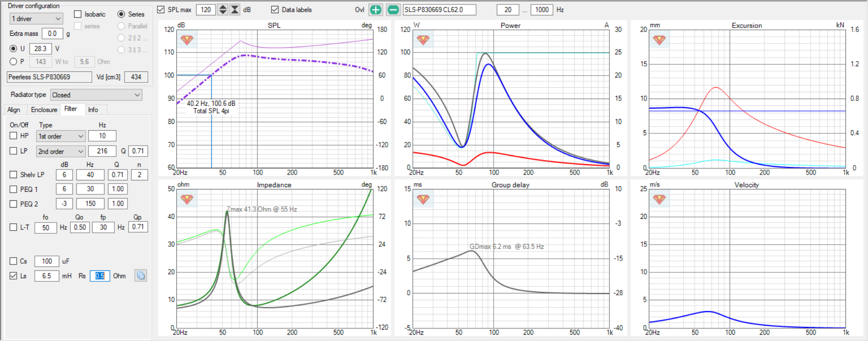868x341 pixels.
Task: Select the P power radio button
Action: (14, 62)
